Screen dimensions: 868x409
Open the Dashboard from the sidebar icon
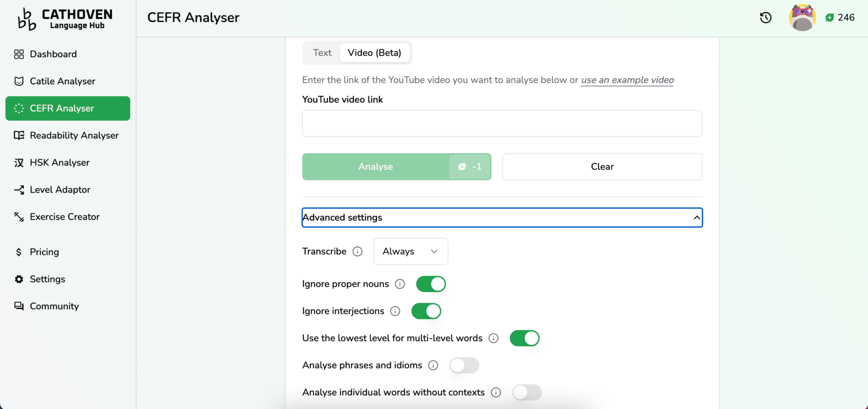[x=19, y=54]
